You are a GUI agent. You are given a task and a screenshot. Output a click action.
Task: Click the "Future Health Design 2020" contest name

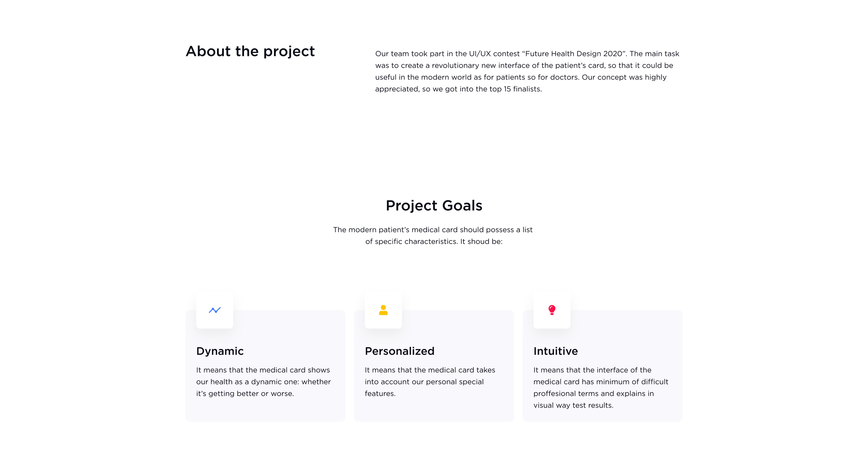tap(573, 54)
